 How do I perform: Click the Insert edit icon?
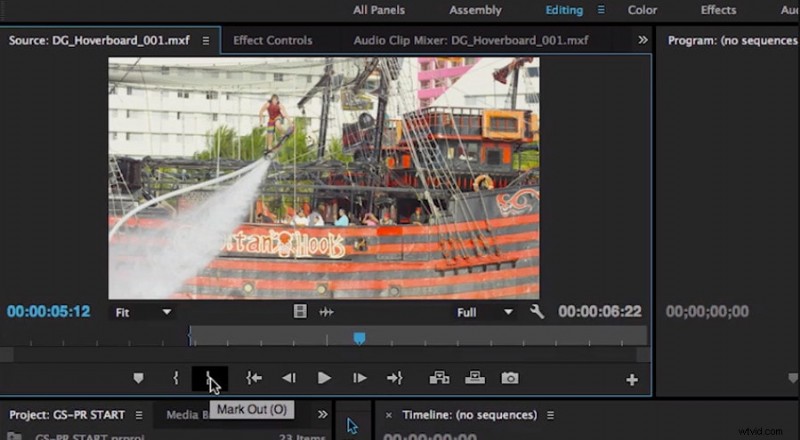click(439, 378)
